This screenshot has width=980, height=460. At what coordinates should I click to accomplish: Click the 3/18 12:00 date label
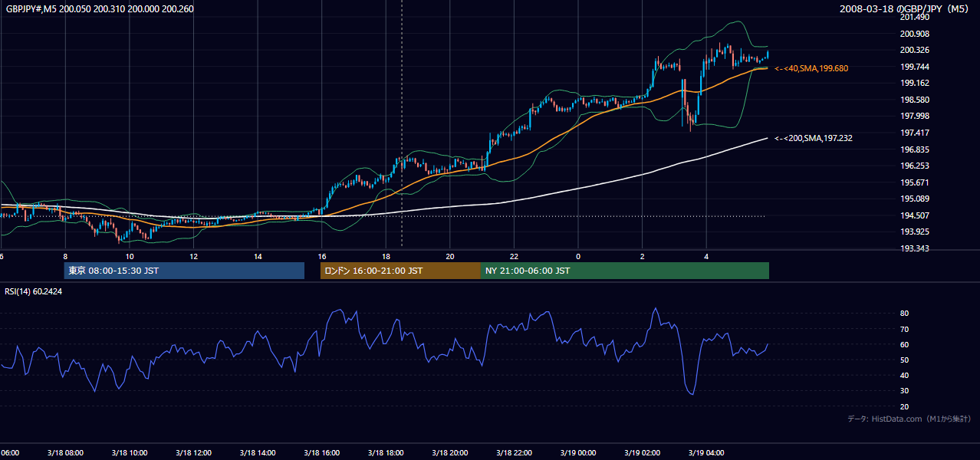[193, 453]
